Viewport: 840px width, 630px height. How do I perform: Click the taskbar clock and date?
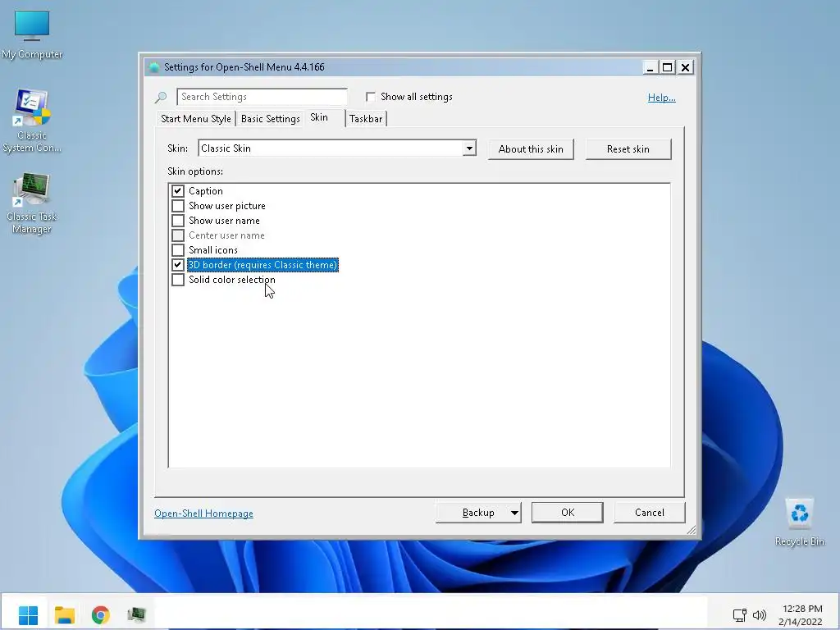point(801,615)
